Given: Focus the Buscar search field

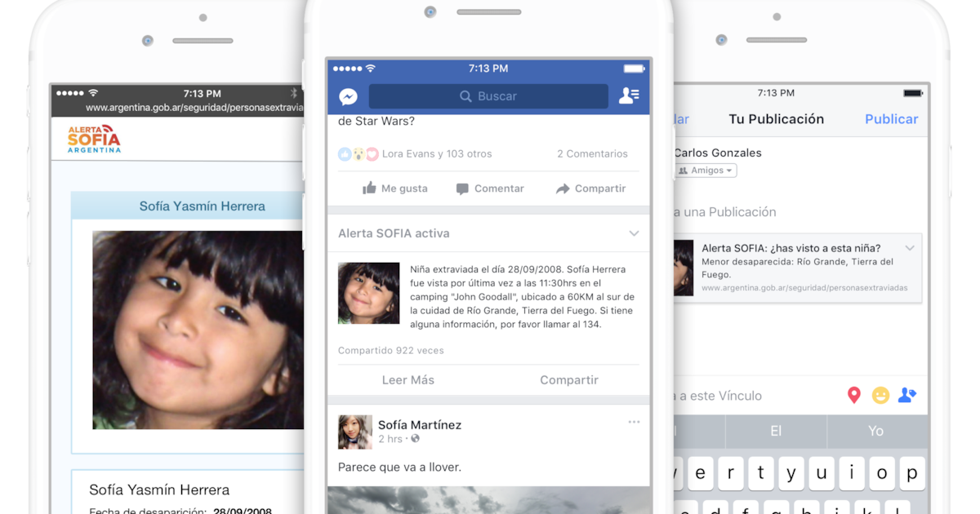Looking at the screenshot, I should pyautogui.click(x=488, y=96).
